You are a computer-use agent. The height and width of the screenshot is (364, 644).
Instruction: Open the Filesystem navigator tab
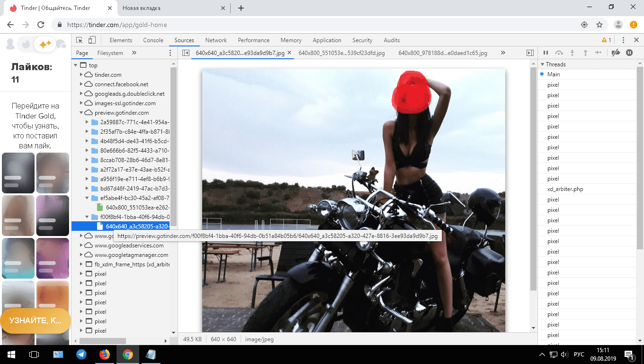pyautogui.click(x=110, y=53)
